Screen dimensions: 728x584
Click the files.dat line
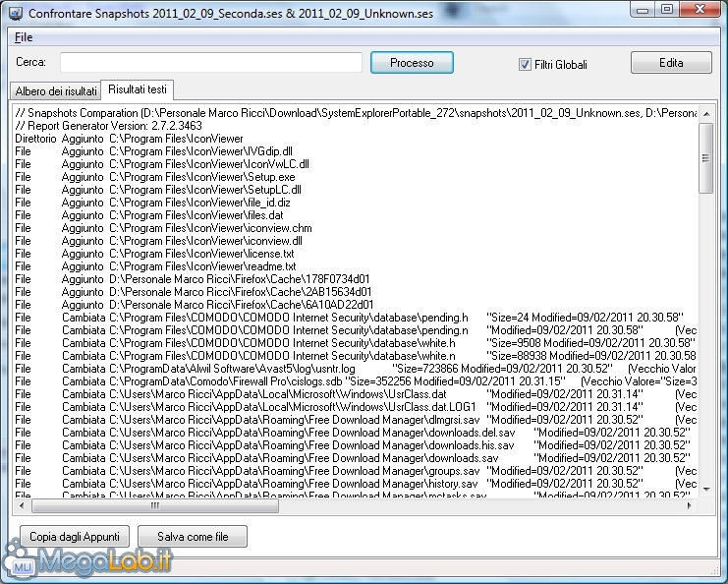tap(149, 215)
